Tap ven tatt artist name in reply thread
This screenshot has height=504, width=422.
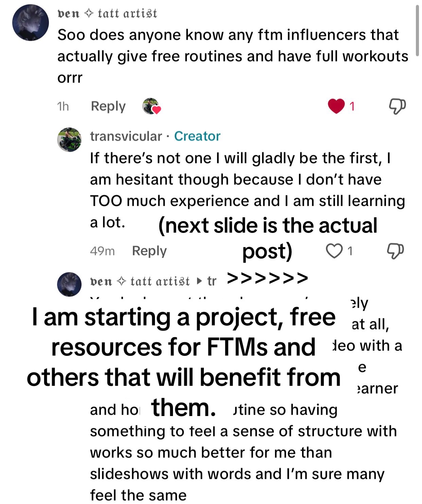[140, 281]
